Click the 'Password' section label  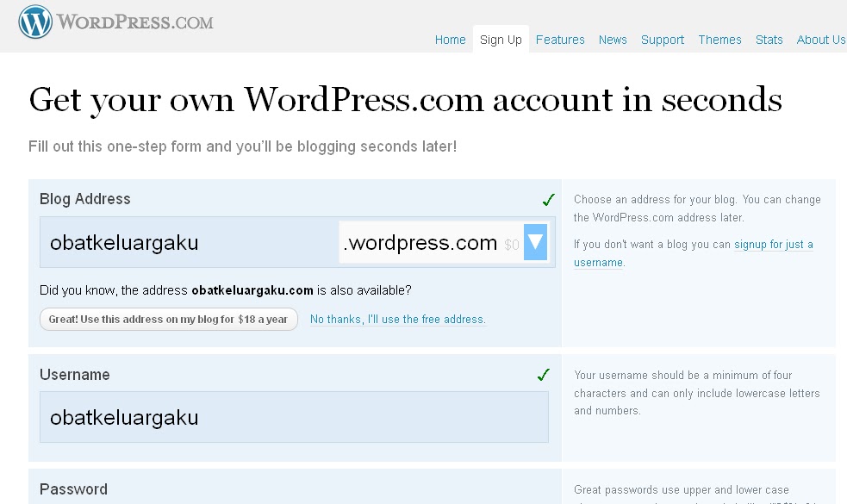coord(73,488)
